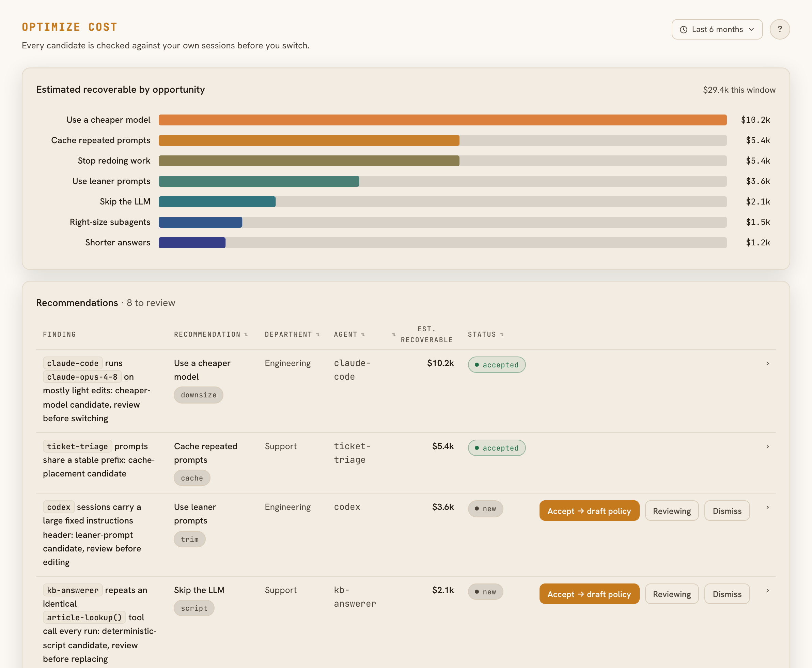
Task: Click the cache tag chip
Action: [192, 478]
